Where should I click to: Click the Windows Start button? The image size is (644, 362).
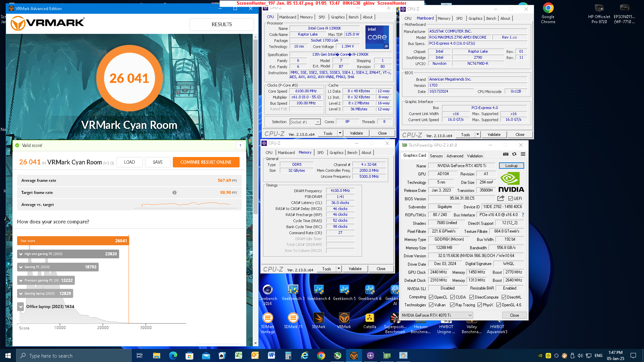pos(8,356)
